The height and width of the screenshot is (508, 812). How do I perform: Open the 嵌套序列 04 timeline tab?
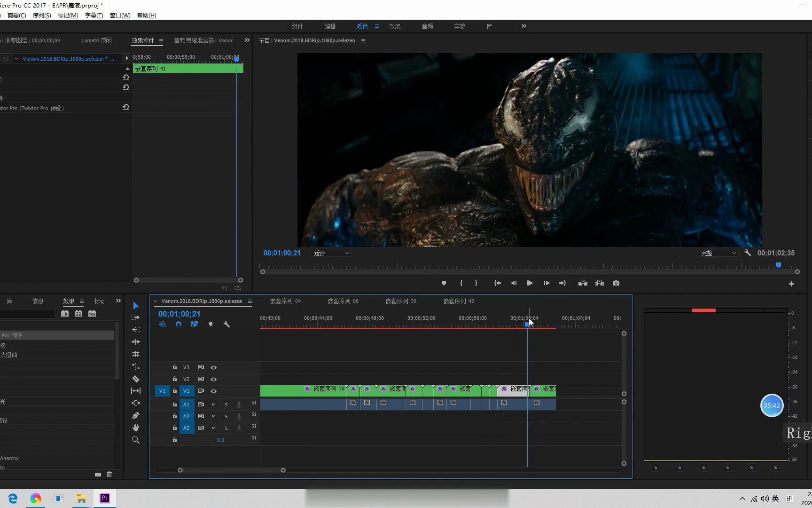pos(285,301)
